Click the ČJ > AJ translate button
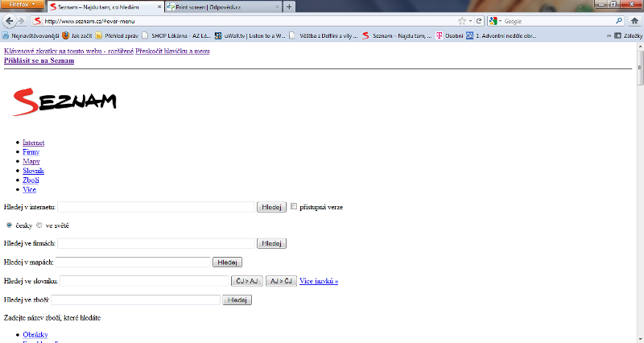Viewport: 644px width, 343px height. click(x=247, y=281)
